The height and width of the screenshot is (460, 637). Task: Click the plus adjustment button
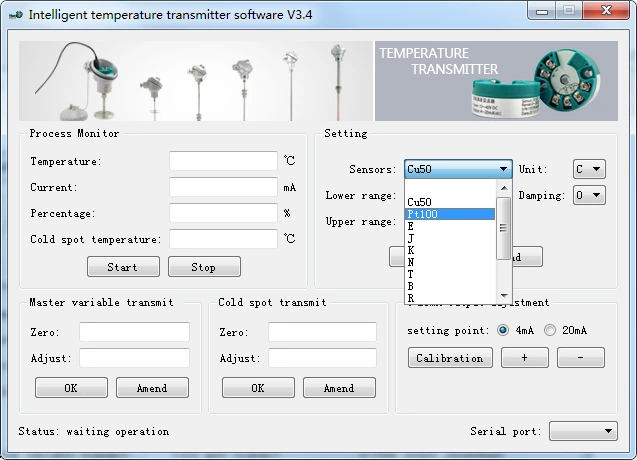point(525,358)
